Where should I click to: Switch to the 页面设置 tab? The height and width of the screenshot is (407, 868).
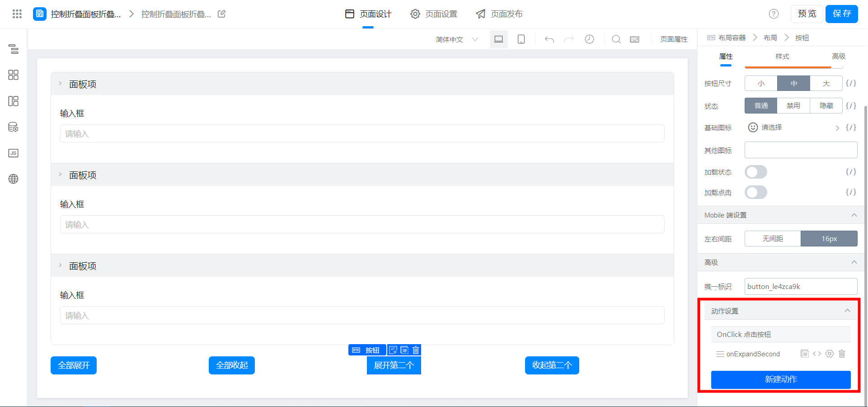[x=434, y=14]
